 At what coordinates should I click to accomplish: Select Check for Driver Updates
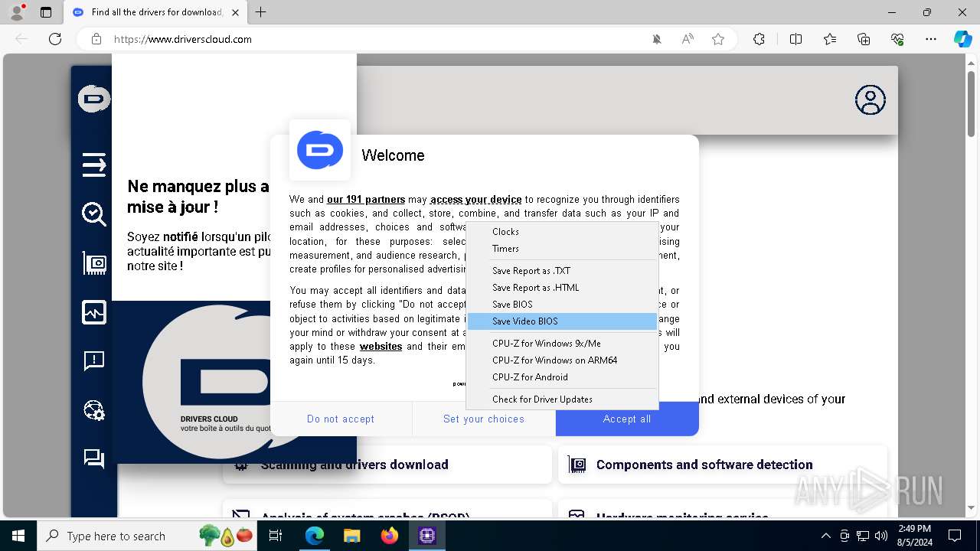coord(562,399)
